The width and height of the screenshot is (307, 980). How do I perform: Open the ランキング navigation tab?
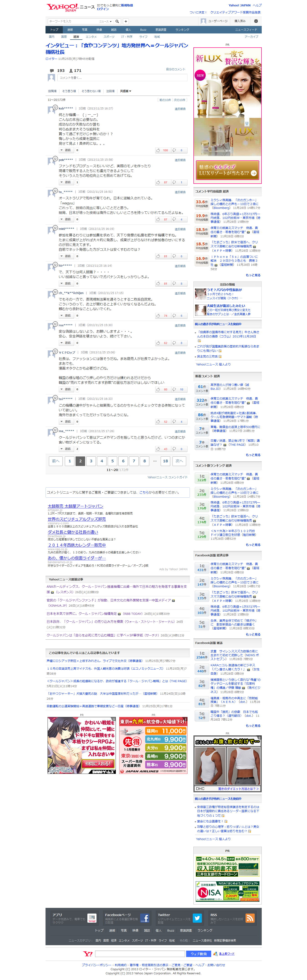pyautogui.click(x=182, y=30)
